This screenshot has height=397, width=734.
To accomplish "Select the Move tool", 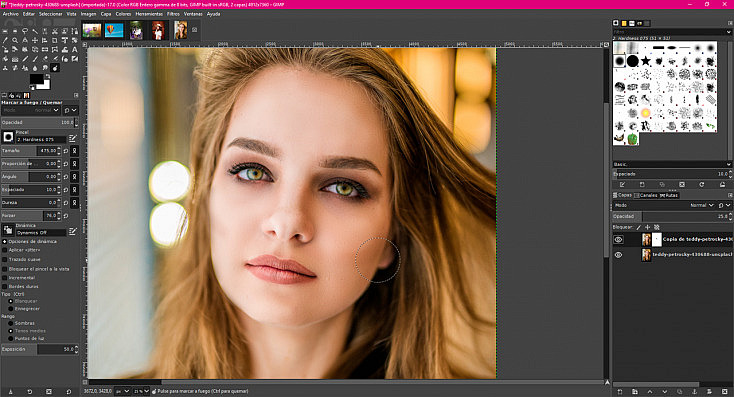I will (35, 40).
